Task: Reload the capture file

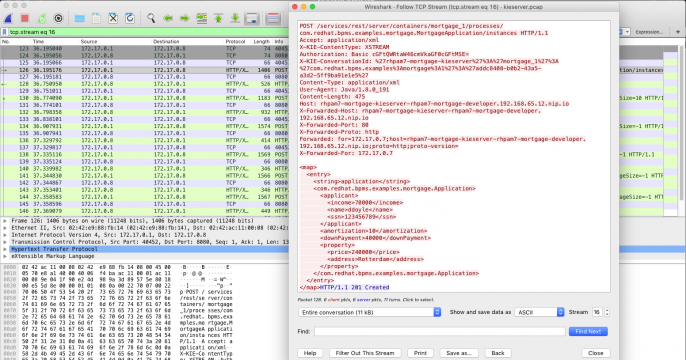Action: (130, 18)
